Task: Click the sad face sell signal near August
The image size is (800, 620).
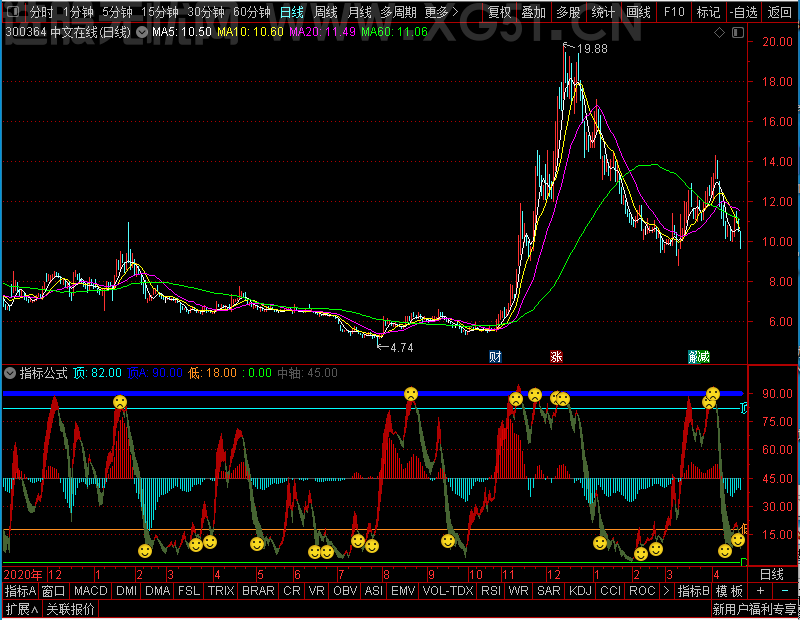Action: 411,394
